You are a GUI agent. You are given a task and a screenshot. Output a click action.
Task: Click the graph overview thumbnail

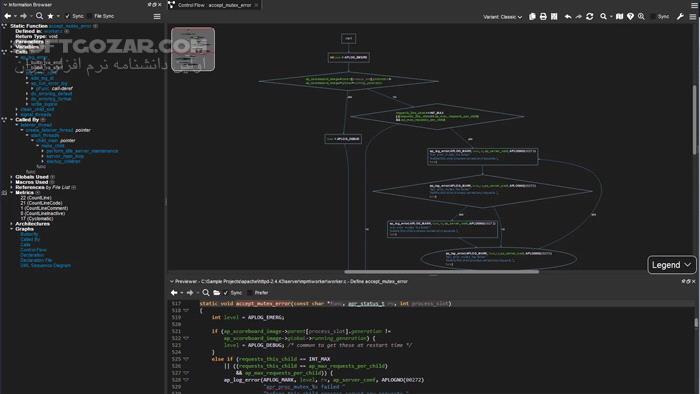pos(193,49)
